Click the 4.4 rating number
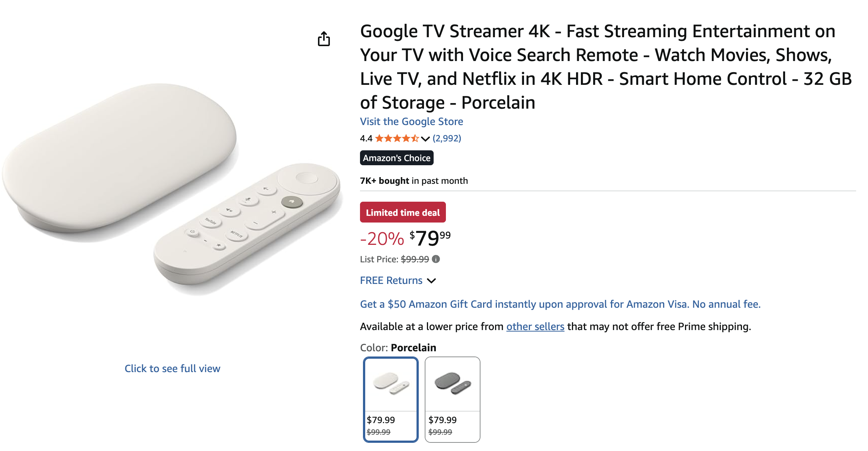Image resolution: width=868 pixels, height=451 pixels. click(366, 138)
